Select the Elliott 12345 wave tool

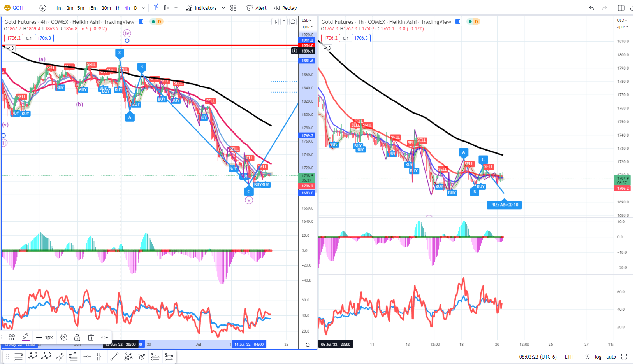tap(46, 356)
